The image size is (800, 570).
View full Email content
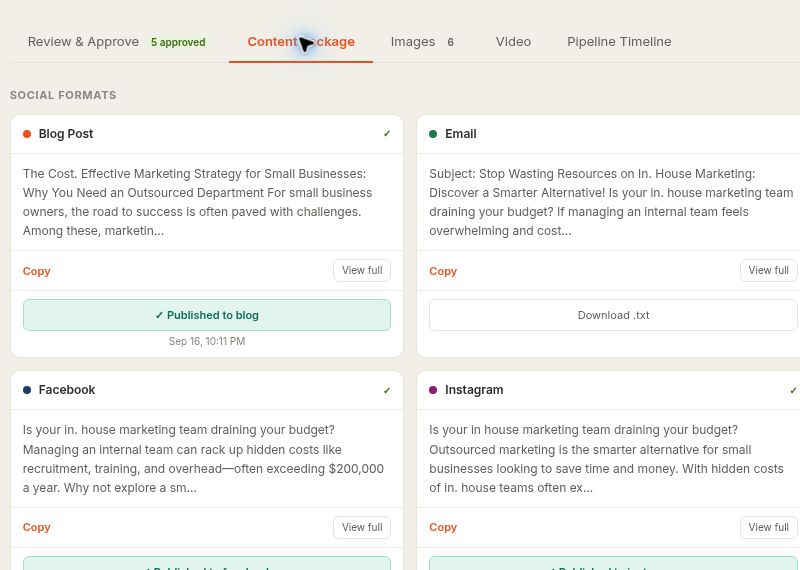coord(768,270)
